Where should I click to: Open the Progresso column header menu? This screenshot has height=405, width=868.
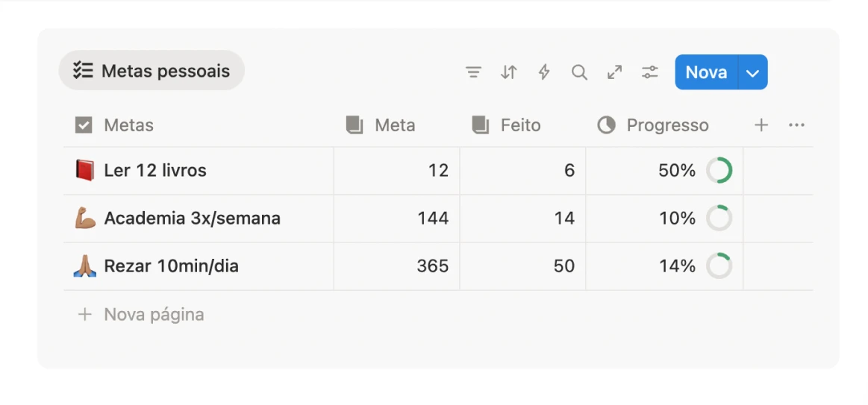(x=666, y=125)
